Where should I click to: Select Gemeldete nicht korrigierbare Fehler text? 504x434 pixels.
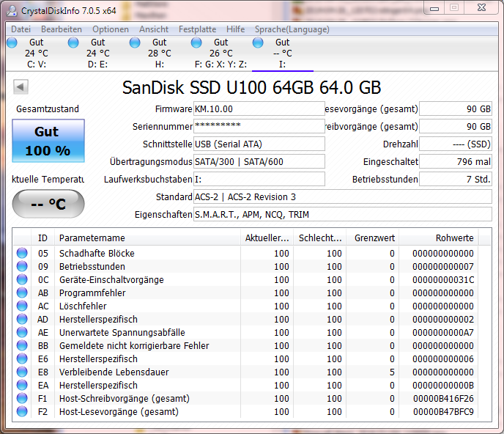point(134,345)
